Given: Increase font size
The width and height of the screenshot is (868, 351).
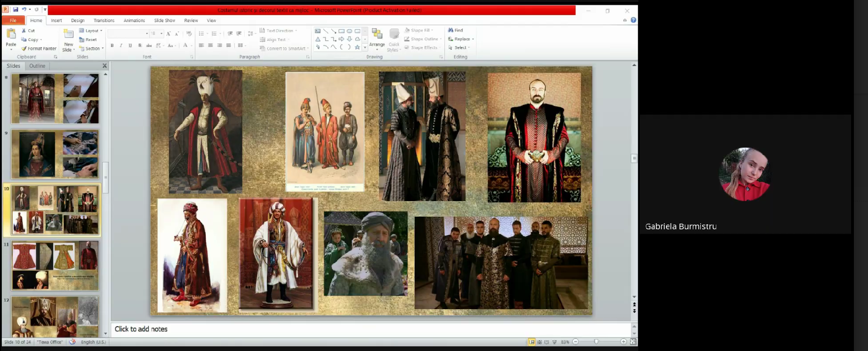Looking at the screenshot, I should pyautogui.click(x=169, y=33).
